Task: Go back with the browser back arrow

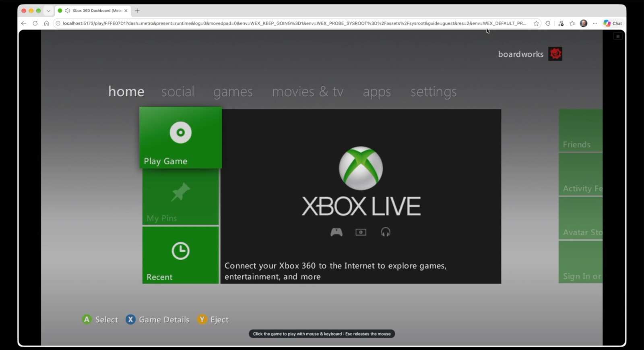Action: [x=24, y=23]
